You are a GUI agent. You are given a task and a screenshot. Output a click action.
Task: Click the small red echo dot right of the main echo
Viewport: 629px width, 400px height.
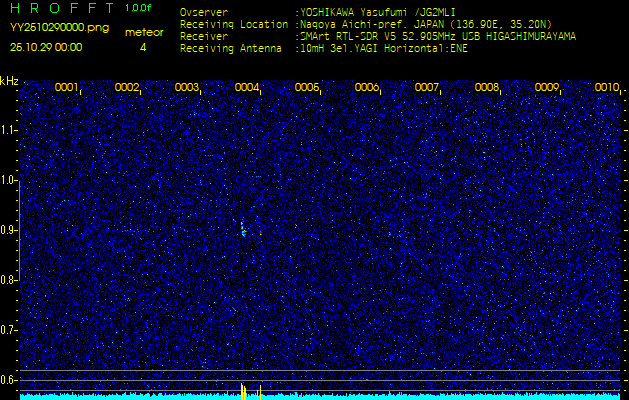(x=260, y=232)
